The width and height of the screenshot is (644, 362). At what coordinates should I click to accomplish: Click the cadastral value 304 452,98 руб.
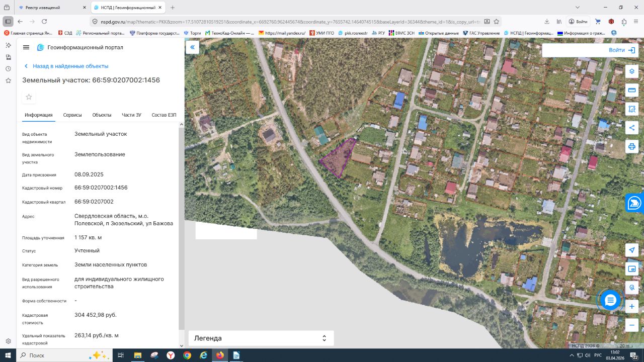[x=96, y=315]
